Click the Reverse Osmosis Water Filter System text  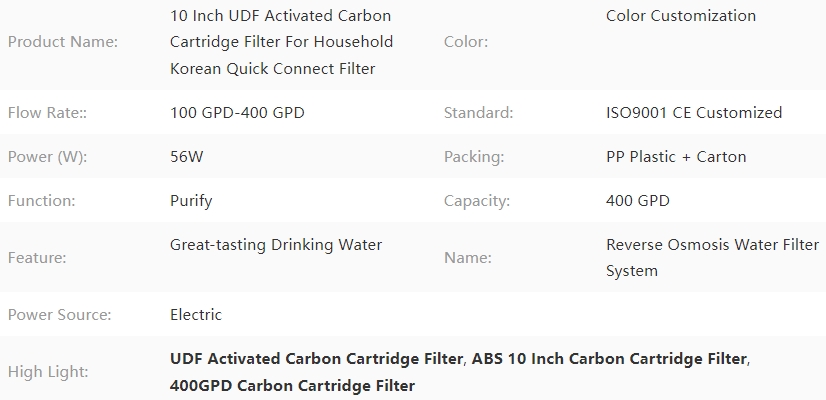click(x=712, y=258)
